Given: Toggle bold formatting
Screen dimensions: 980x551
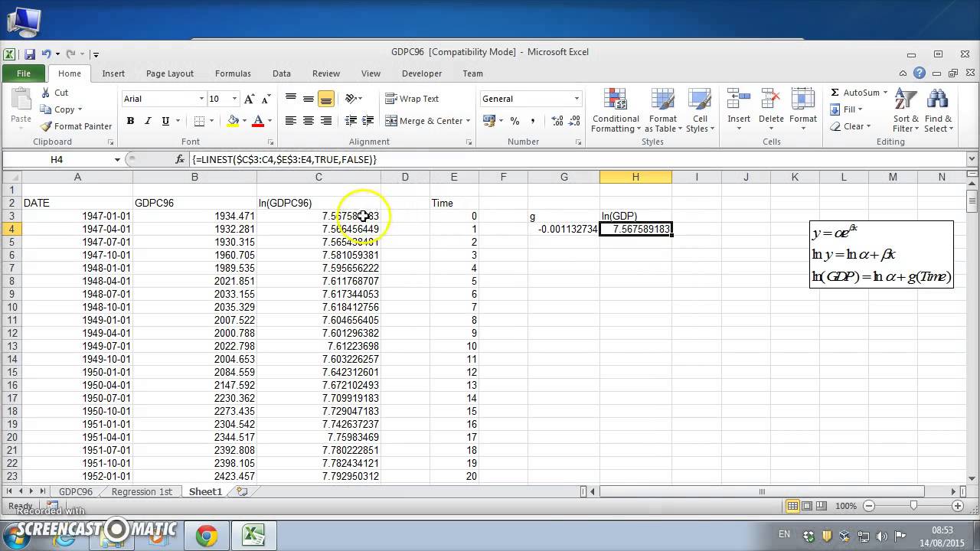Looking at the screenshot, I should click(x=130, y=121).
